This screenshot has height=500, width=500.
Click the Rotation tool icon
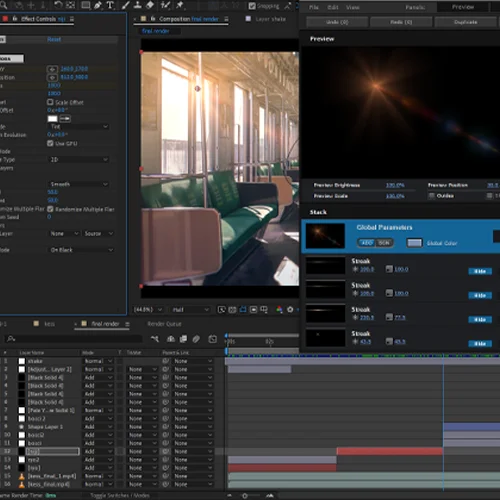click(x=59, y=5)
